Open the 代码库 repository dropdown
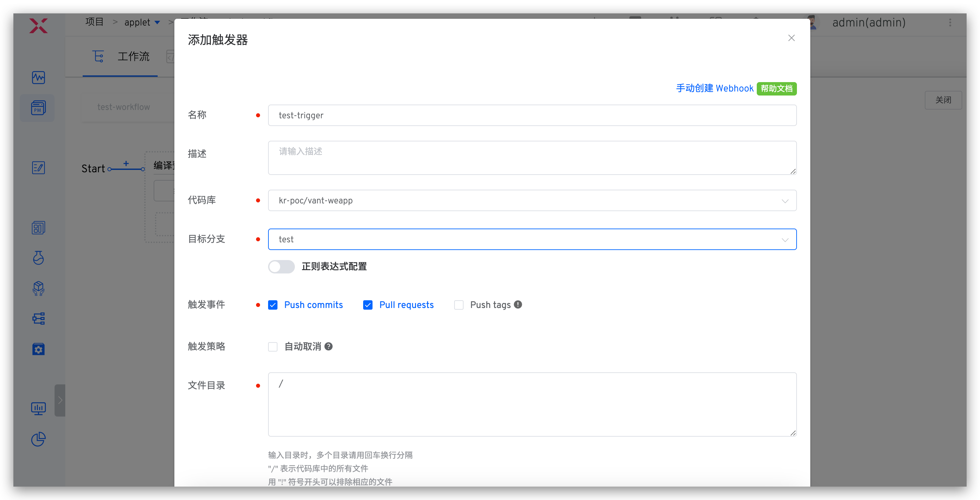The image size is (980, 500). tap(532, 200)
